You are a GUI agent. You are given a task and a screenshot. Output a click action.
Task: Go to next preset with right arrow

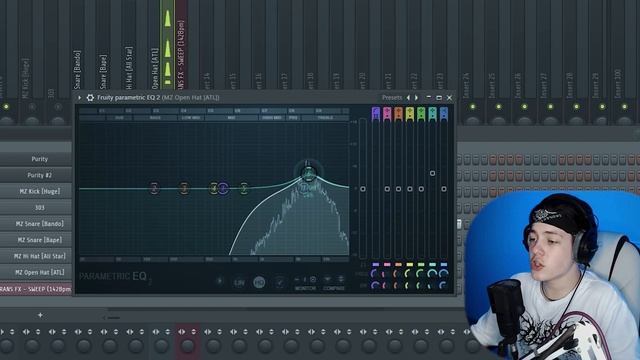click(x=416, y=98)
